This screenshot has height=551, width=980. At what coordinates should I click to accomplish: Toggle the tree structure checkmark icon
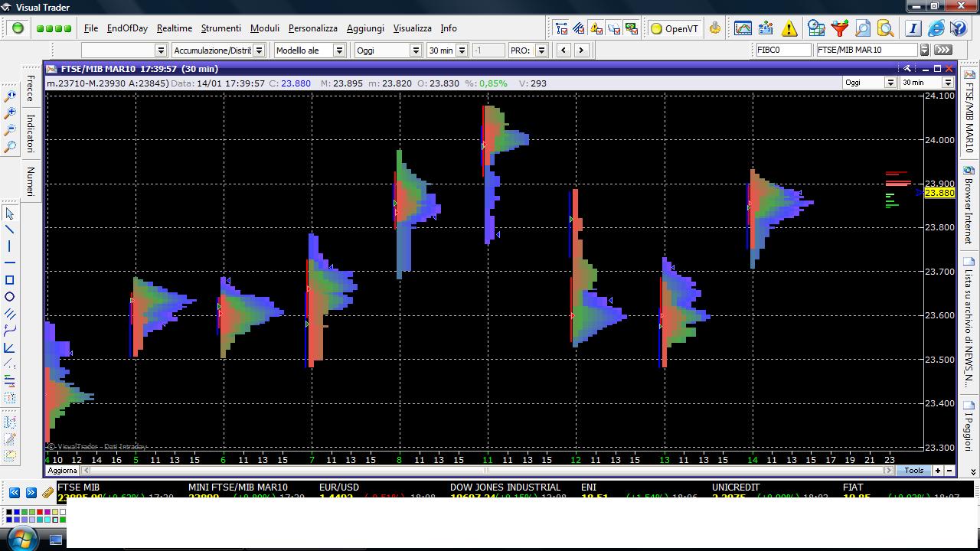pos(561,29)
